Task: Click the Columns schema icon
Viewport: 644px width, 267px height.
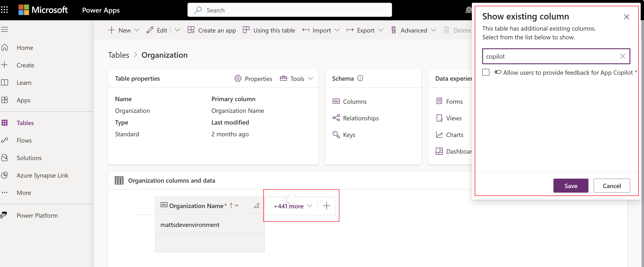Action: click(336, 101)
